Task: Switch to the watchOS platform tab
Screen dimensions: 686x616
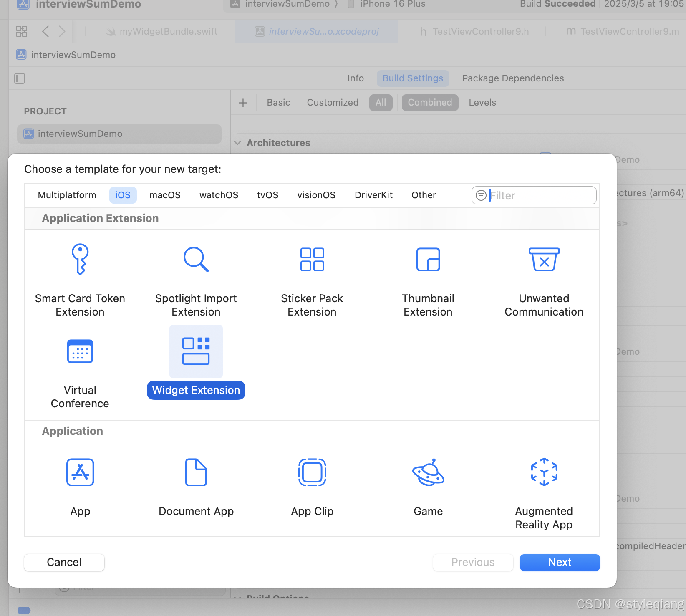Action: [219, 195]
